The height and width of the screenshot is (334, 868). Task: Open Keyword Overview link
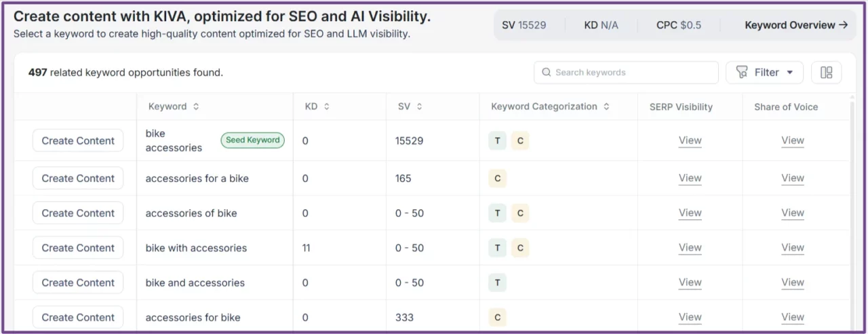coord(796,25)
